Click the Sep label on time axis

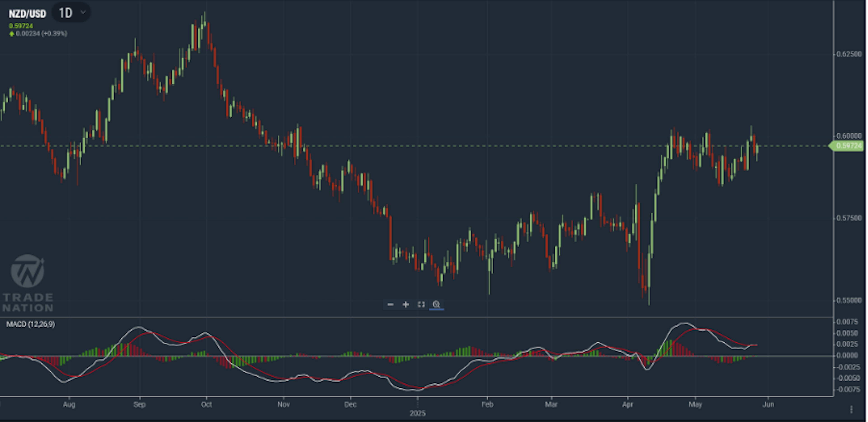(x=139, y=404)
